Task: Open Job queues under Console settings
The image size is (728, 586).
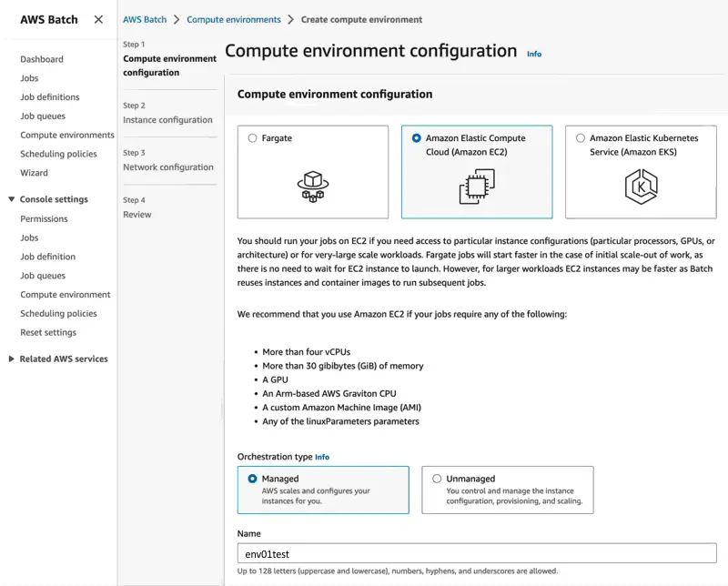Action: tap(43, 276)
